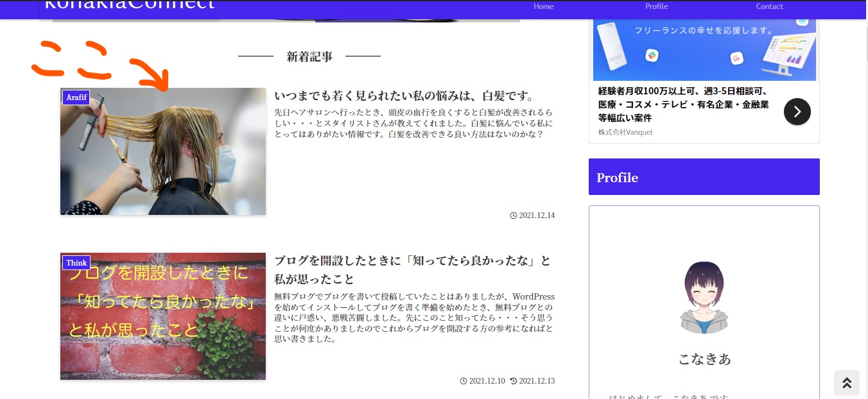Click the black arrow on the Vanquet ad
The width and height of the screenshot is (868, 399).
point(797,112)
